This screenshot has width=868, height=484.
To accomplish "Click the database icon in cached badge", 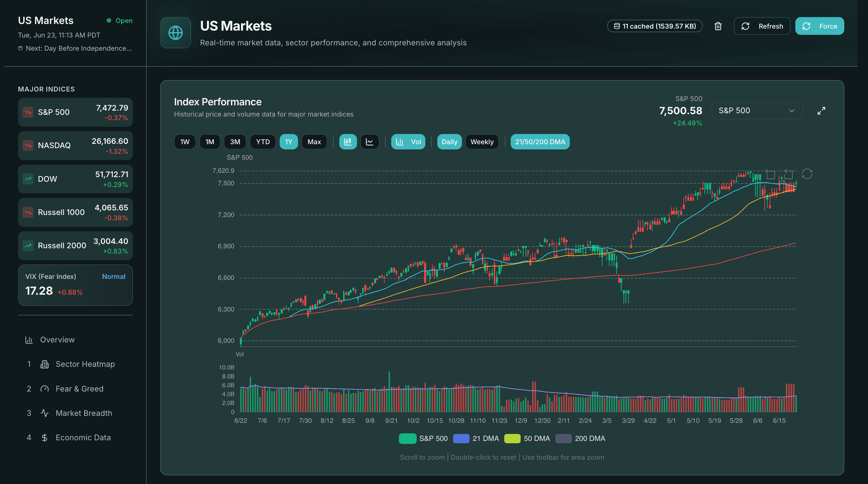I will pos(617,26).
